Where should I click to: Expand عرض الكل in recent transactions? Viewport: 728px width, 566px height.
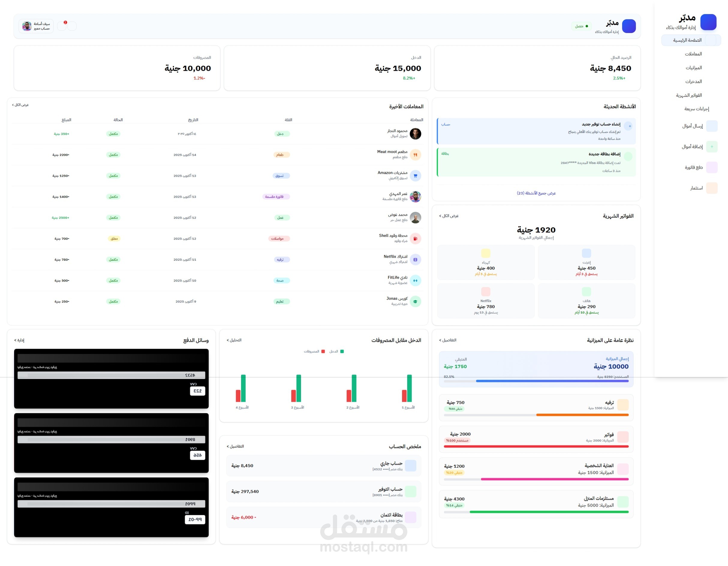pyautogui.click(x=20, y=105)
